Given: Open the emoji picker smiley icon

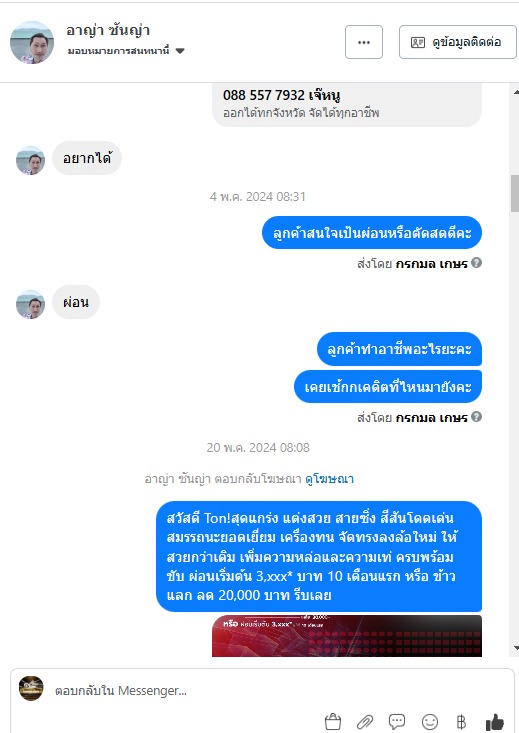Looking at the screenshot, I should pyautogui.click(x=430, y=722).
